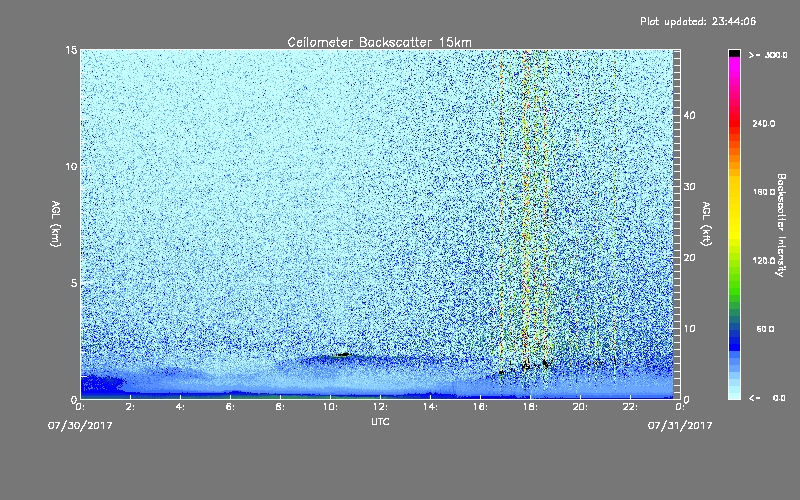Click the green band of the colorbar near 120.0
This screenshot has height=500, width=800.
(734, 265)
